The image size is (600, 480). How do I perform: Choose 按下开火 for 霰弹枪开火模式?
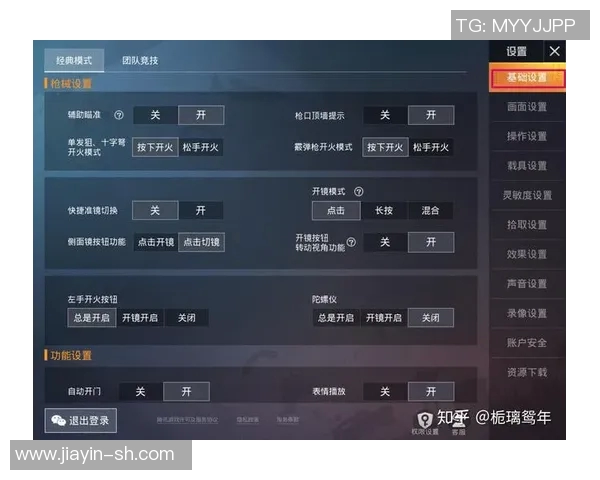pyautogui.click(x=385, y=147)
